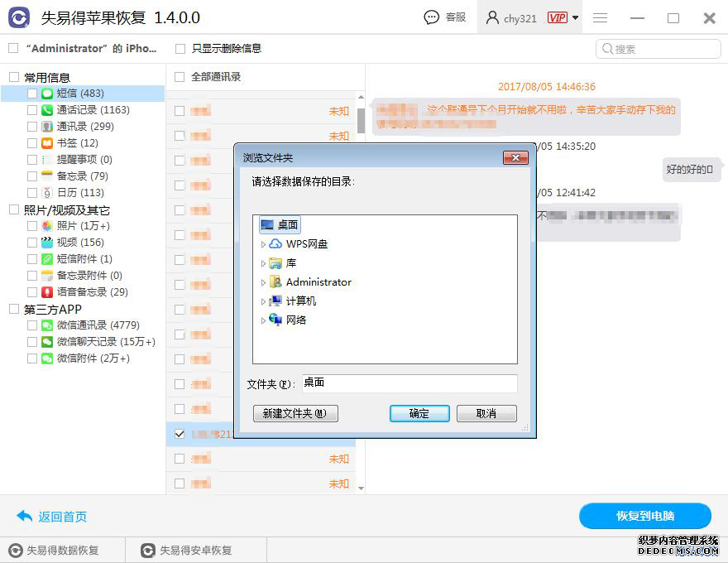
Task: Click 新建文件夹 button
Action: 295,413
